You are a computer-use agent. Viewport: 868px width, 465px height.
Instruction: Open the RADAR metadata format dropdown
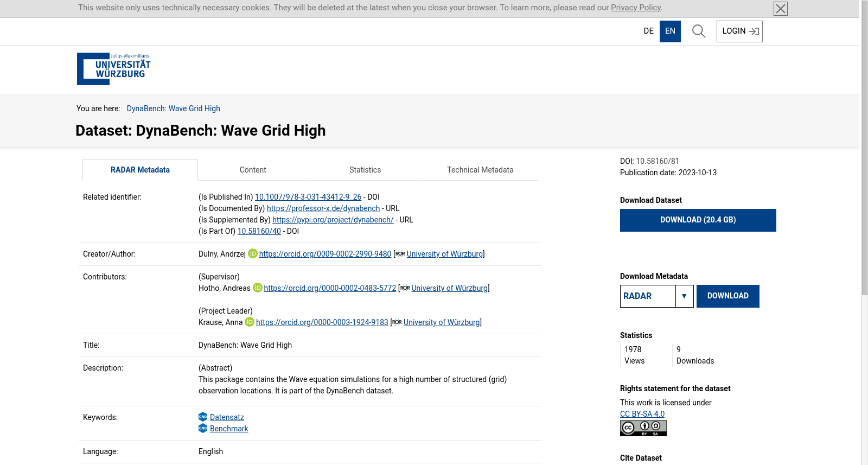coord(657,296)
